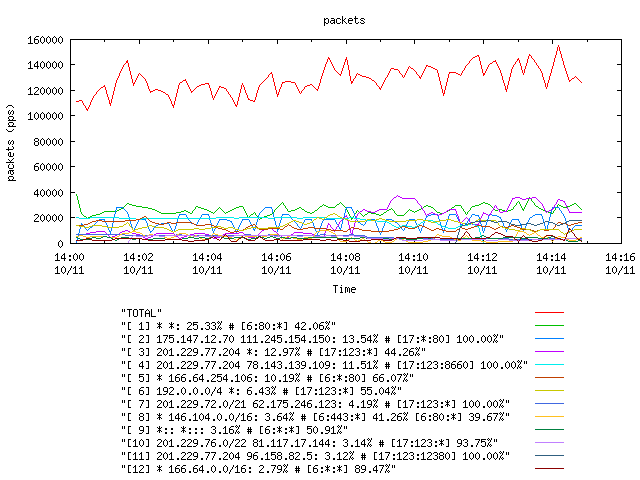Click legend entry [ 7] 201.229.72.0/21
Image resolution: width=640 pixels, height=480 pixels.
coord(315,404)
